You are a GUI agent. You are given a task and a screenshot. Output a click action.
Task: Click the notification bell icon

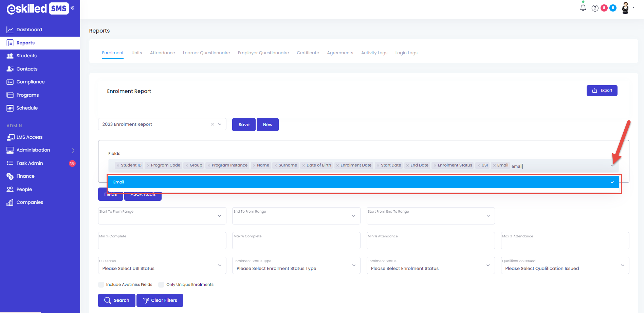pos(583,8)
